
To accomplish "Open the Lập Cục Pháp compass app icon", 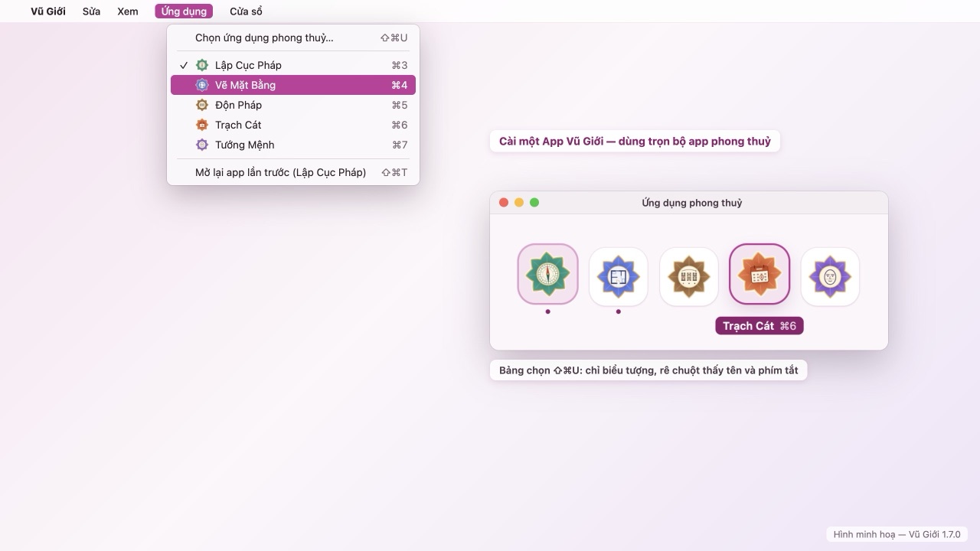I will coord(547,274).
